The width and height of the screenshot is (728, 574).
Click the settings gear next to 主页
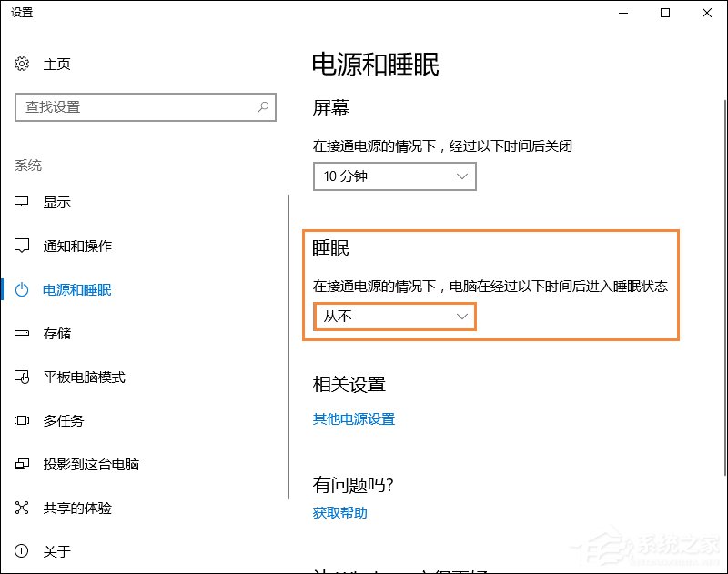pyautogui.click(x=20, y=64)
